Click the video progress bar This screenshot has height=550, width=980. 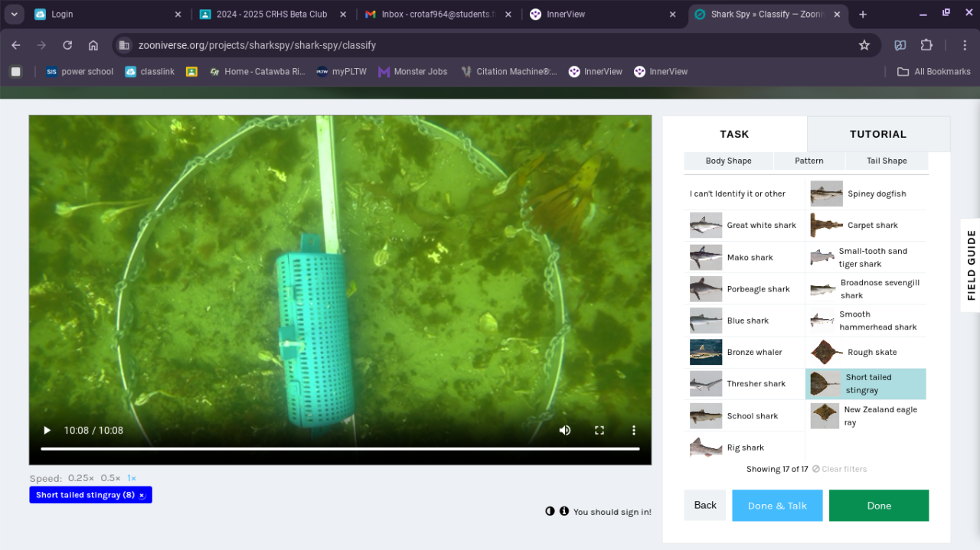(x=340, y=449)
